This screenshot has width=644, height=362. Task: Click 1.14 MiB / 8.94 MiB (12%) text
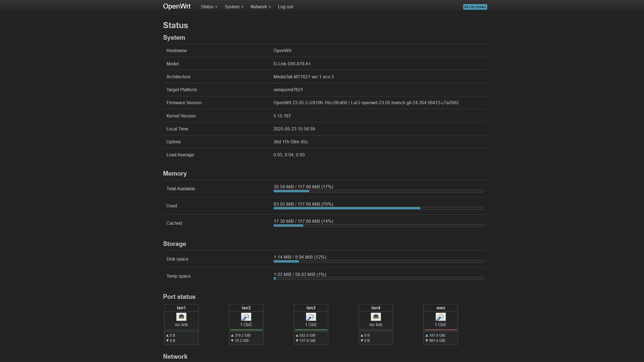coord(300,257)
